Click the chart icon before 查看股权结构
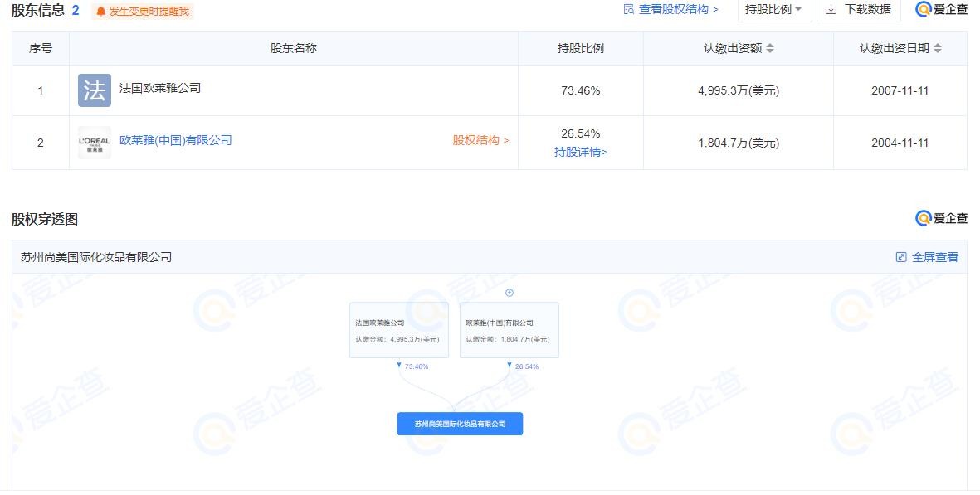 (x=629, y=9)
